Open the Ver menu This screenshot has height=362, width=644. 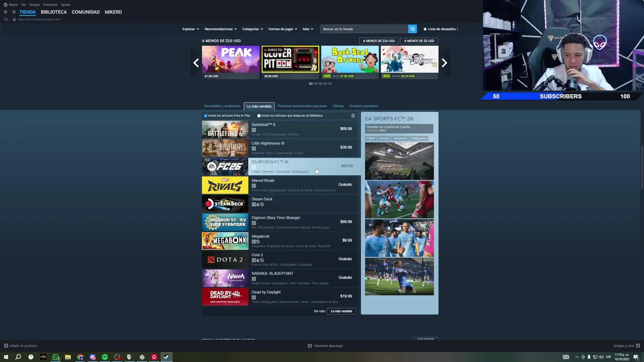coord(24,5)
